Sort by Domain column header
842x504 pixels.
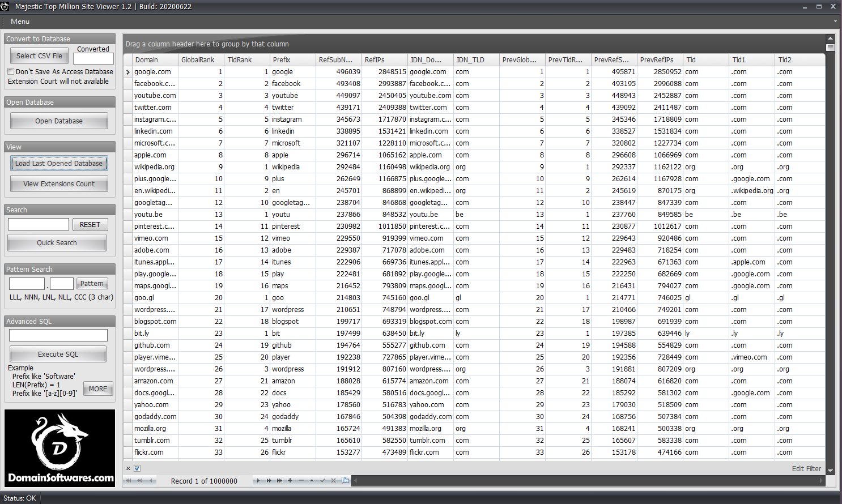[x=155, y=59]
